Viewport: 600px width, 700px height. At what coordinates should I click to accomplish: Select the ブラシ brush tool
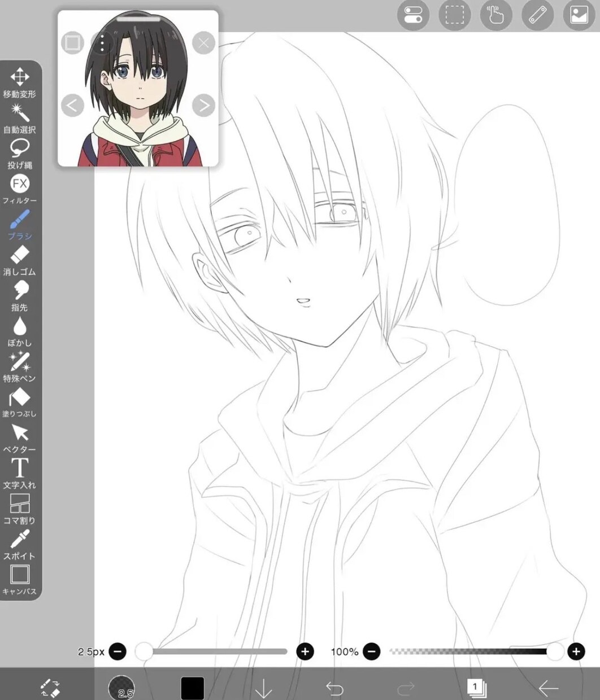coord(20,225)
